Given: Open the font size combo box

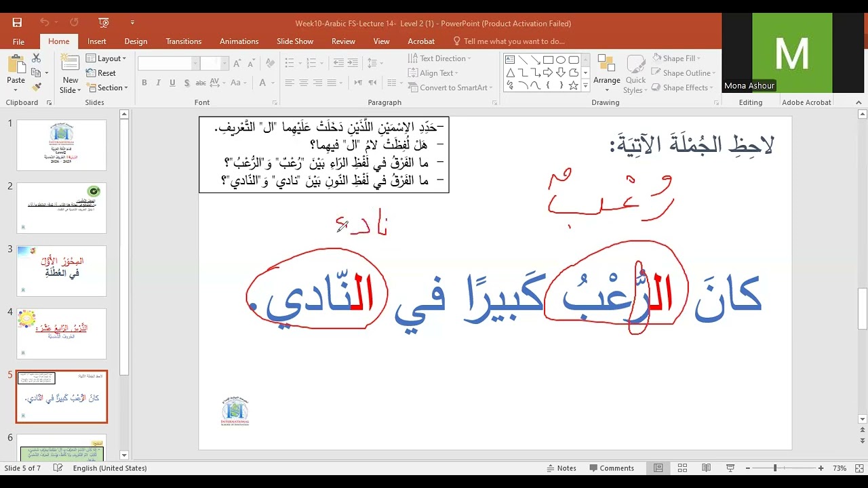Looking at the screenshot, I should tap(214, 63).
